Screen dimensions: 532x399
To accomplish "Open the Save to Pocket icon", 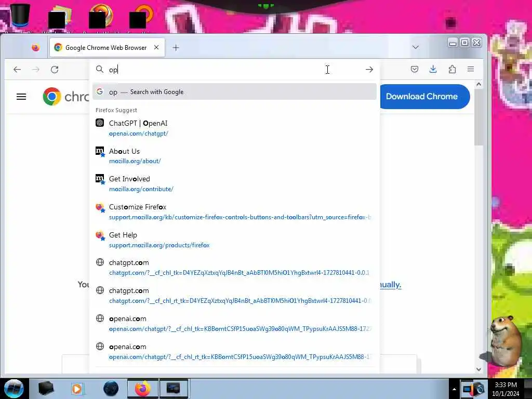I will click(414, 69).
